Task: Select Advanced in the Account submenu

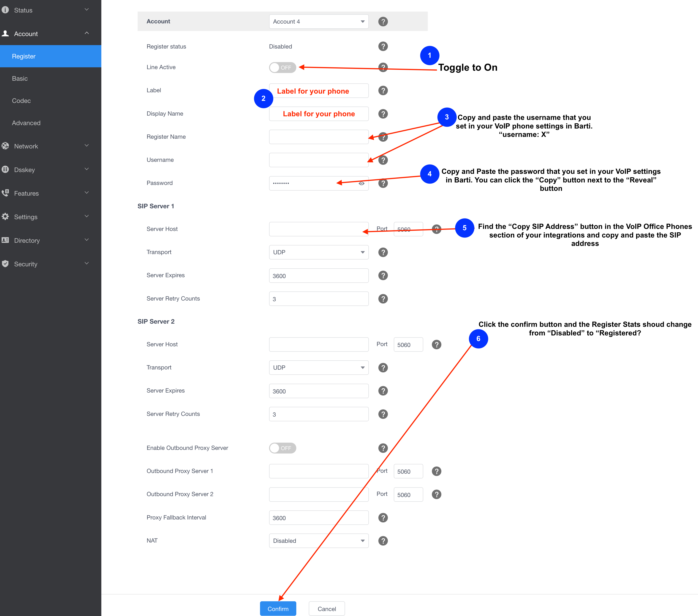Action: 51,123
